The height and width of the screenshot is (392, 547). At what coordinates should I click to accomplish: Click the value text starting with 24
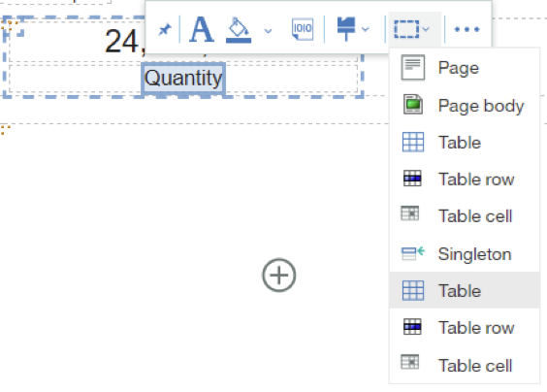click(x=125, y=42)
